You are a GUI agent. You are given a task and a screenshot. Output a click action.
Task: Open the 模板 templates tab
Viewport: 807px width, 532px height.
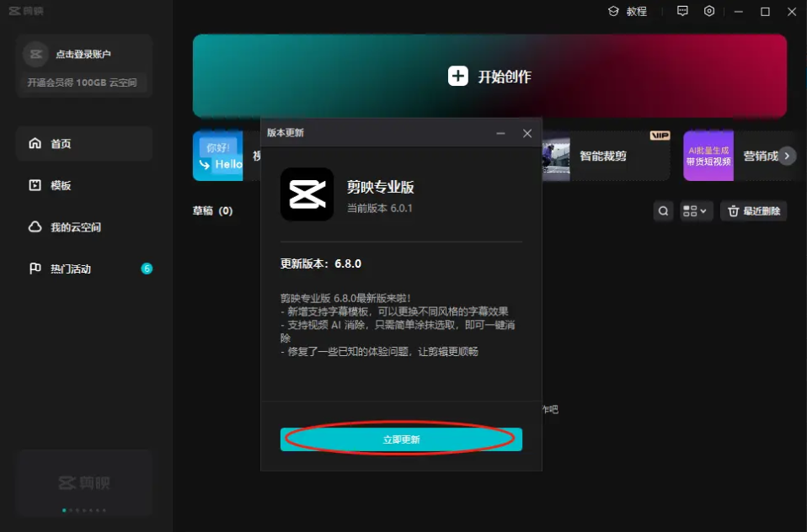84,185
